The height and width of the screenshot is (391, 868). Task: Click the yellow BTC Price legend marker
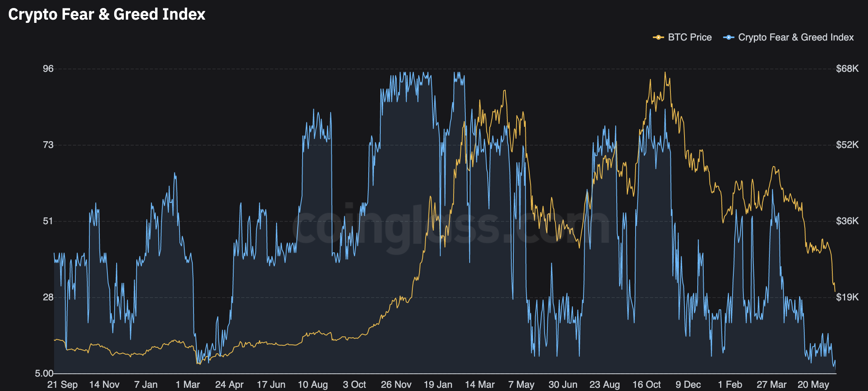coord(658,37)
